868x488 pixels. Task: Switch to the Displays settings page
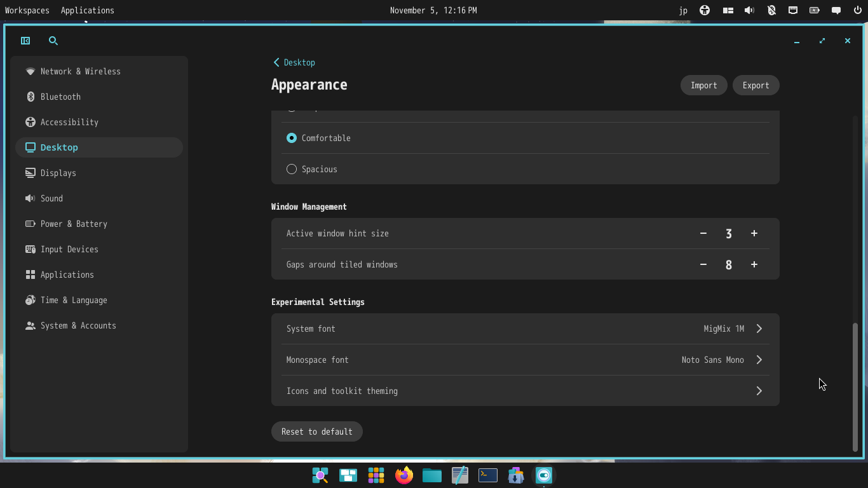tap(99, 173)
